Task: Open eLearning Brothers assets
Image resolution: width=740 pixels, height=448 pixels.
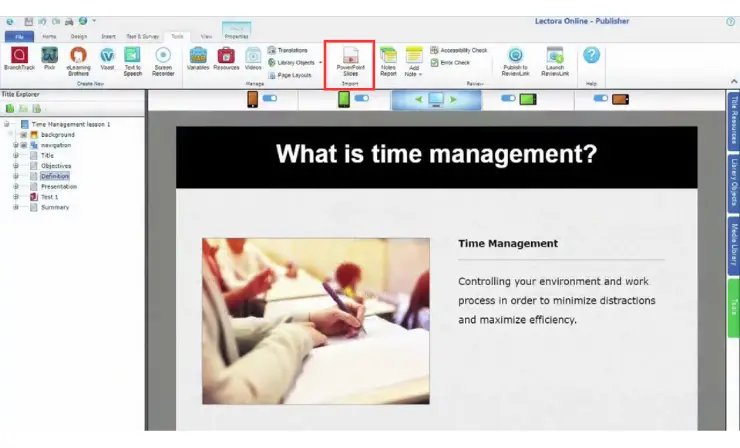Action: pos(78,61)
